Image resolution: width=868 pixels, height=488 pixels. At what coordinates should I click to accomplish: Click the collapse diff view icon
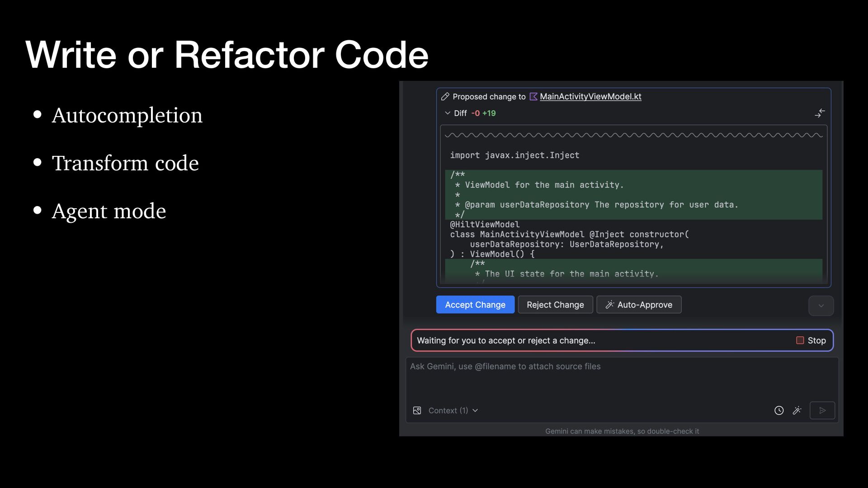tap(820, 113)
